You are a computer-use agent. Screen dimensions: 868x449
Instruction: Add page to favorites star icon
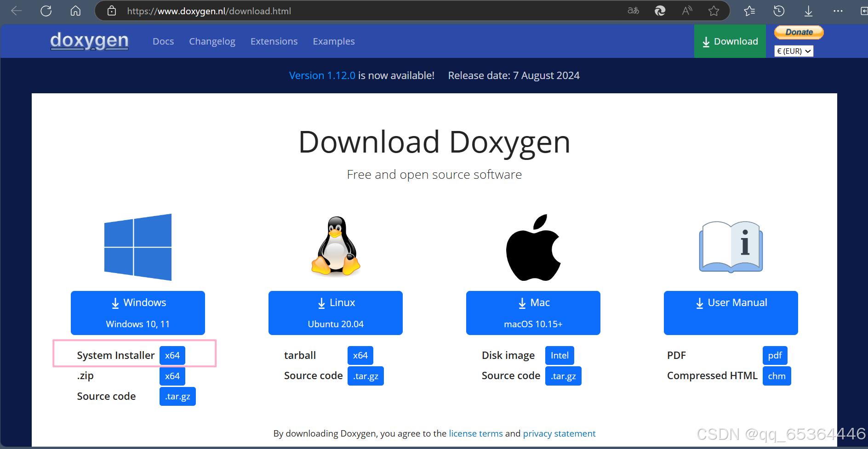pos(714,11)
